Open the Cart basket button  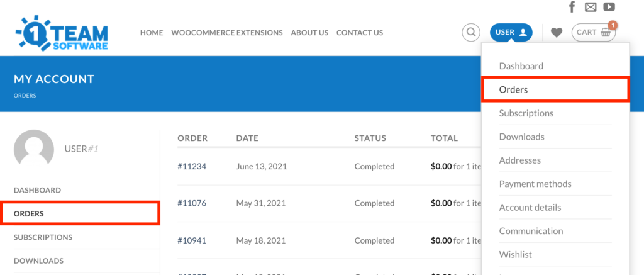(x=593, y=33)
